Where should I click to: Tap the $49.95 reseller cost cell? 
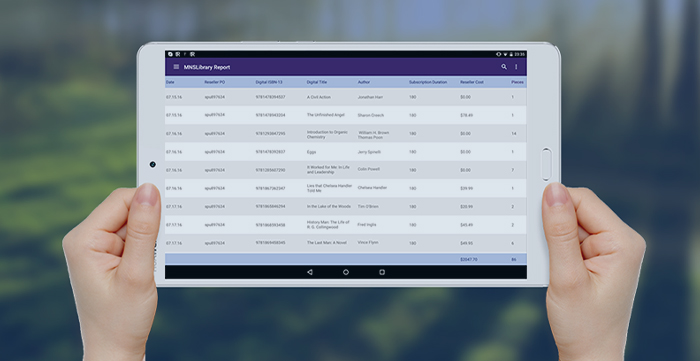[467, 243]
